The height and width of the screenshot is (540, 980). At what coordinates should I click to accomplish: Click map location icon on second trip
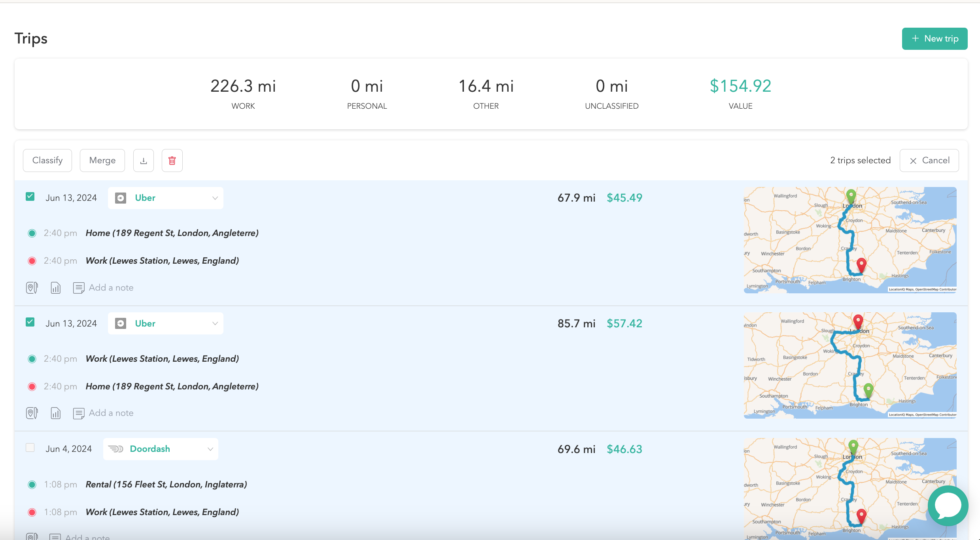(32, 413)
